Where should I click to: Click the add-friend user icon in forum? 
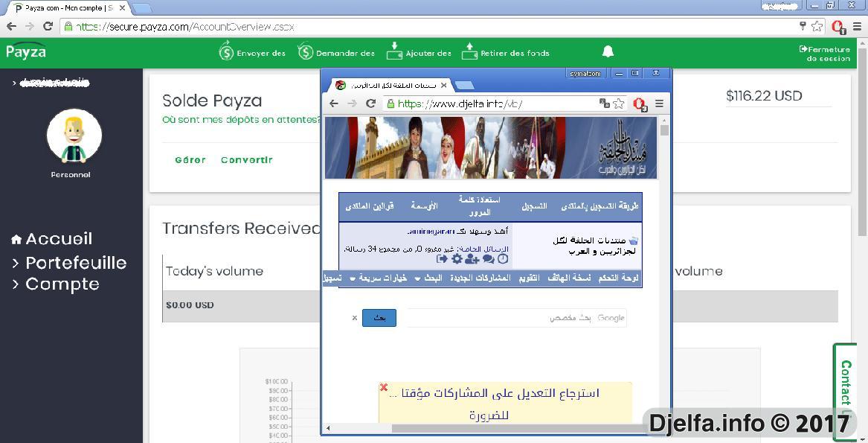click(x=472, y=259)
